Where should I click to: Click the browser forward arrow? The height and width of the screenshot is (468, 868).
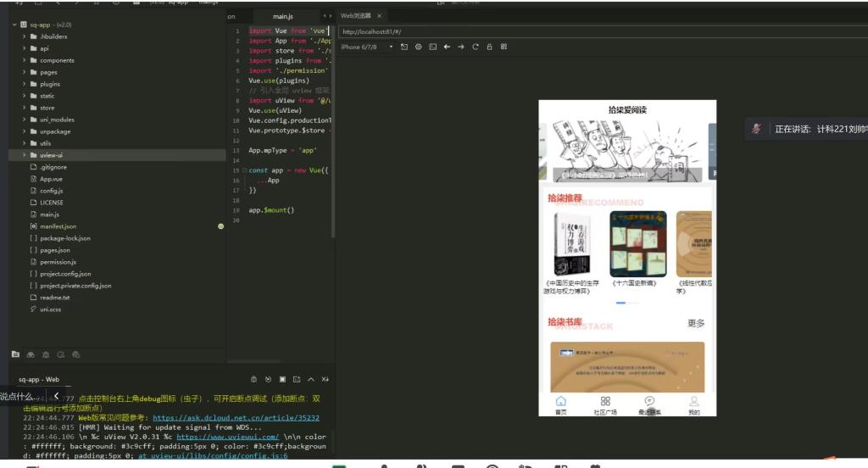pyautogui.click(x=461, y=47)
